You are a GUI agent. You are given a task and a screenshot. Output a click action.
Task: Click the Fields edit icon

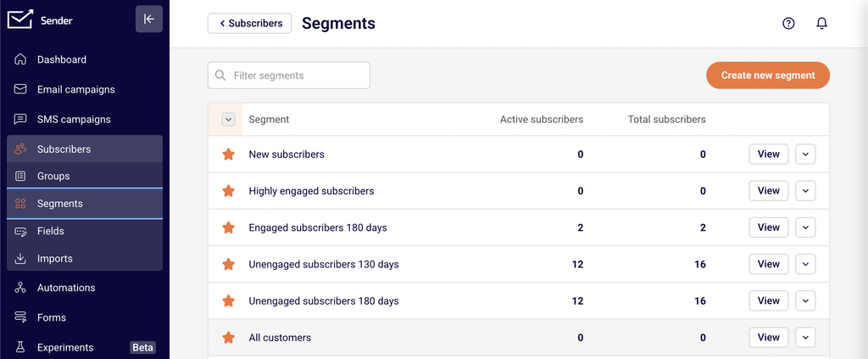[x=20, y=231]
